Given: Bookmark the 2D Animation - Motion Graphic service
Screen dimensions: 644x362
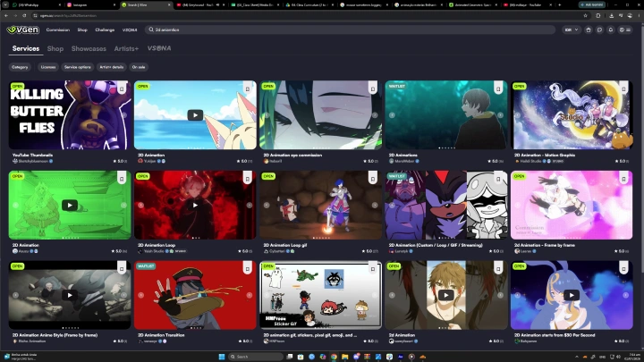Looking at the screenshot, I should pyautogui.click(x=623, y=88).
